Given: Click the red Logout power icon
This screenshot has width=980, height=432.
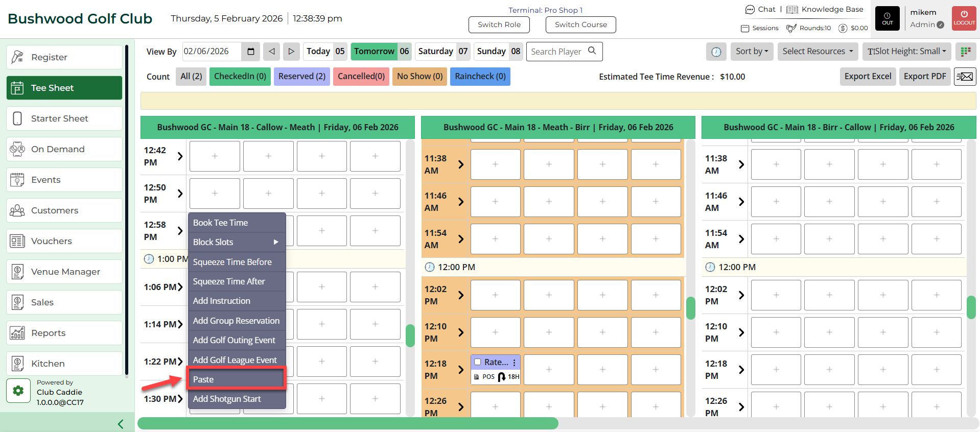Looking at the screenshot, I should point(964,18).
